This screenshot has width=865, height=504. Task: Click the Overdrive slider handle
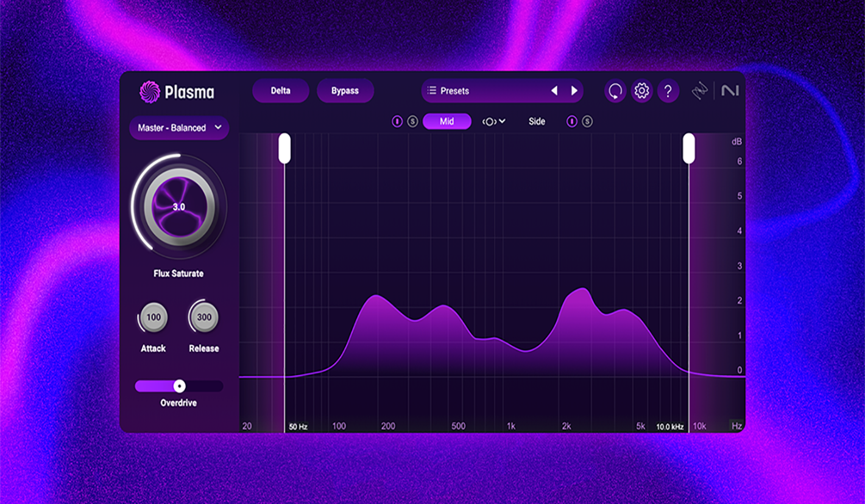click(x=179, y=386)
